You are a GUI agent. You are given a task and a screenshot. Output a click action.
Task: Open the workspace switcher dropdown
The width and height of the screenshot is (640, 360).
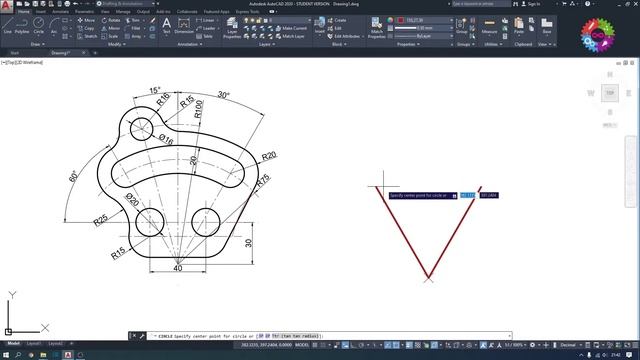click(127, 4)
